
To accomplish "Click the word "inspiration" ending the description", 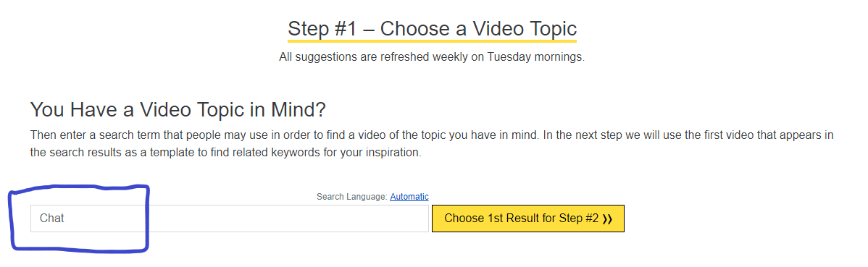I will pos(393,152).
